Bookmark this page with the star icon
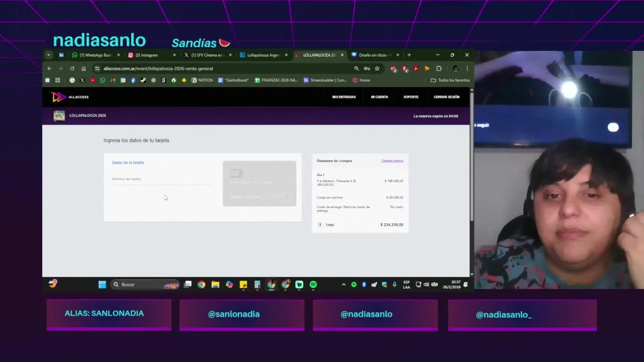Image resolution: width=644 pixels, height=362 pixels. coord(377,68)
